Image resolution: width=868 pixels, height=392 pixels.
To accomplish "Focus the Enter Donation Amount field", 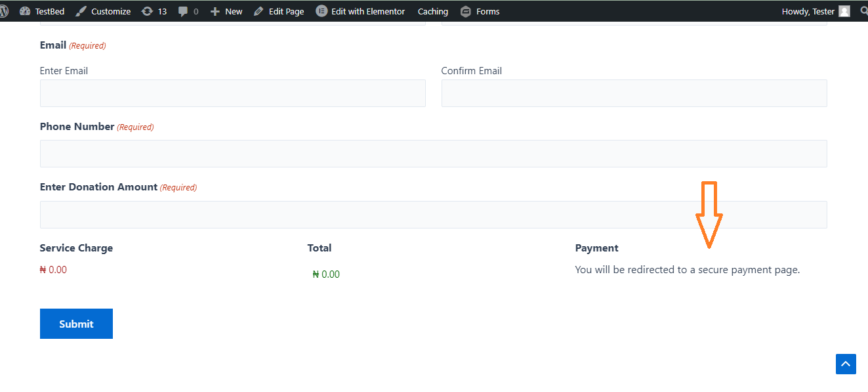I will click(x=434, y=215).
